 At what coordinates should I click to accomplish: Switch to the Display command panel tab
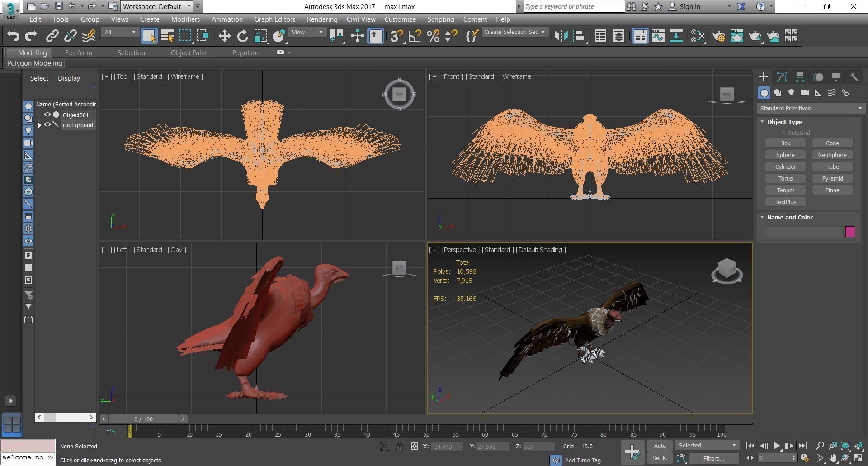pyautogui.click(x=836, y=77)
